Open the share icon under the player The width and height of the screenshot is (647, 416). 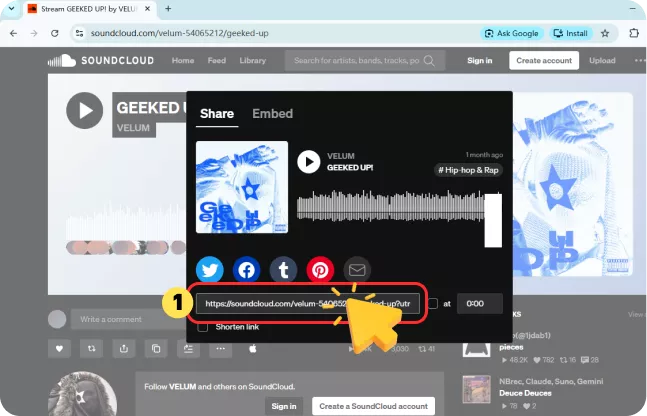124,349
